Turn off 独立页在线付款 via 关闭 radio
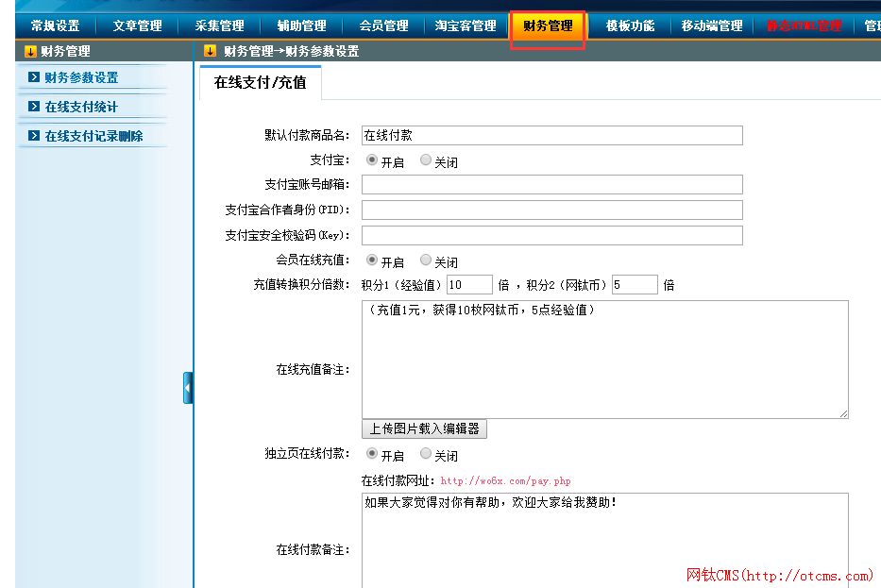Viewport: 881px width, 588px height. [426, 454]
